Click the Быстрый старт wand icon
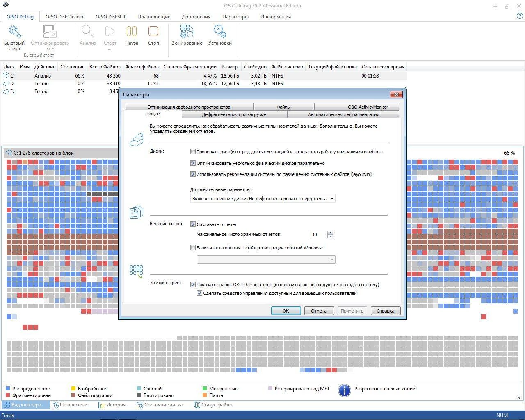Image resolution: width=525 pixels, height=420 pixels. click(x=14, y=32)
